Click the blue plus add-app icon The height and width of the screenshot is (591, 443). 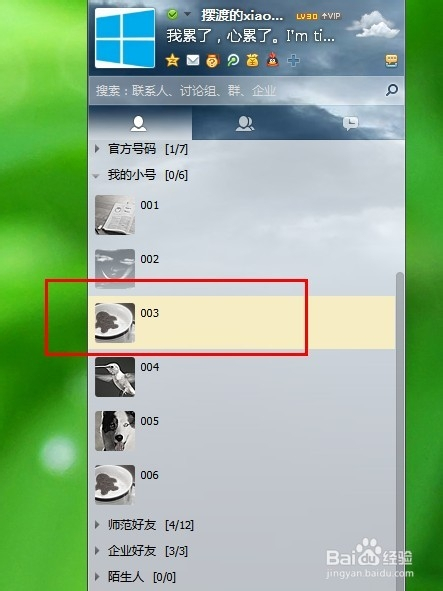[x=293, y=60]
